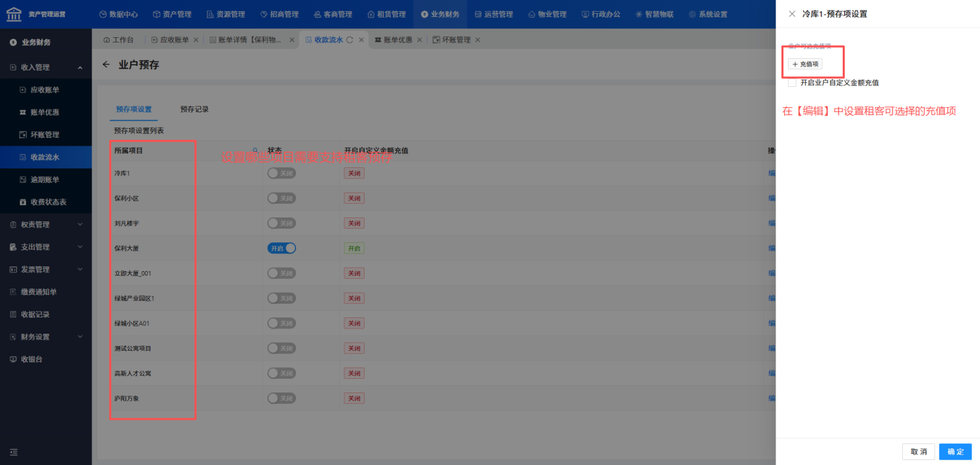
Task: Open 账单优惠 in the sidebar
Action: [x=46, y=112]
